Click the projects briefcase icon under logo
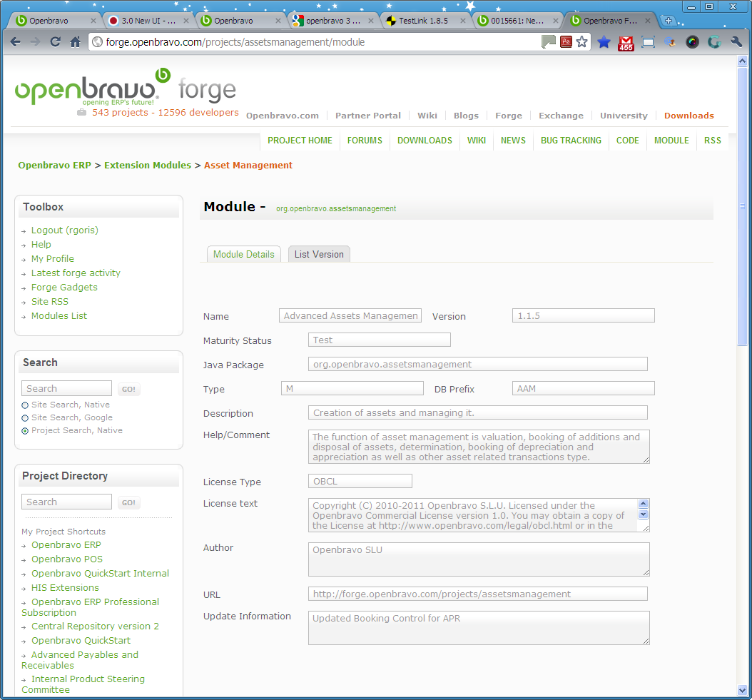The image size is (752, 700). coord(82,112)
